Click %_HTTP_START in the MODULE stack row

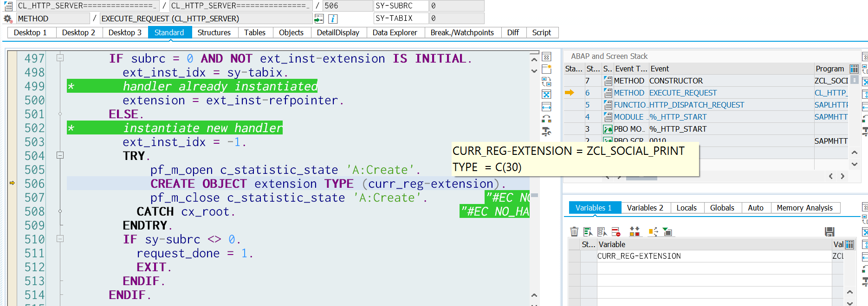coord(678,117)
